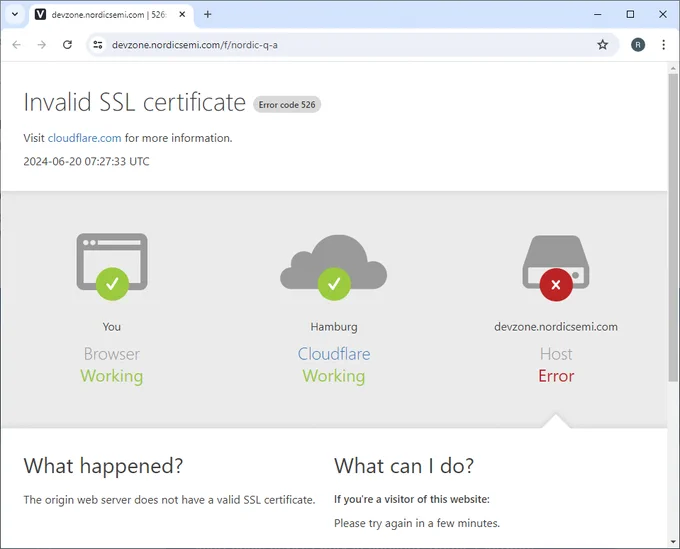Click the Error code 526 badge
This screenshot has width=680, height=549.
287,105
